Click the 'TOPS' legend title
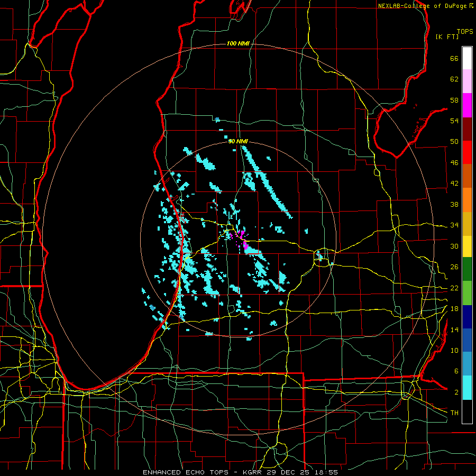The height and width of the screenshot is (476, 476). (x=465, y=31)
